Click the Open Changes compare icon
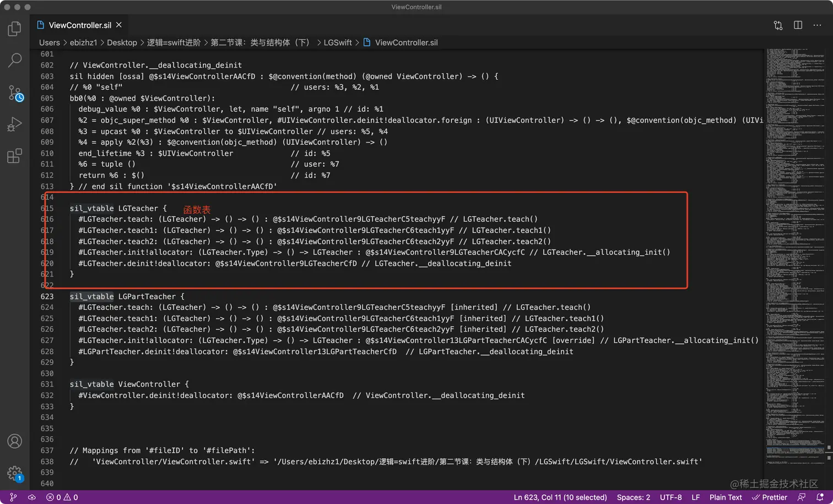This screenshot has width=833, height=504. tap(778, 25)
